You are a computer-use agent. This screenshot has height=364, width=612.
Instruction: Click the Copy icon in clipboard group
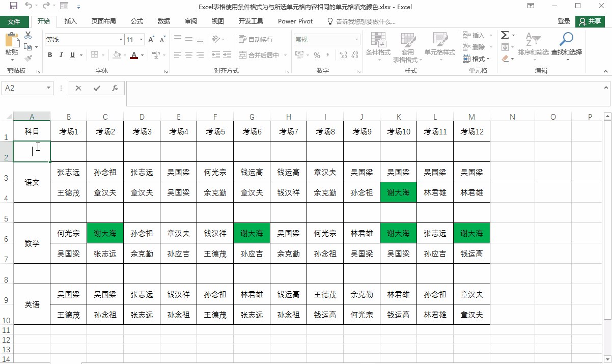click(27, 47)
